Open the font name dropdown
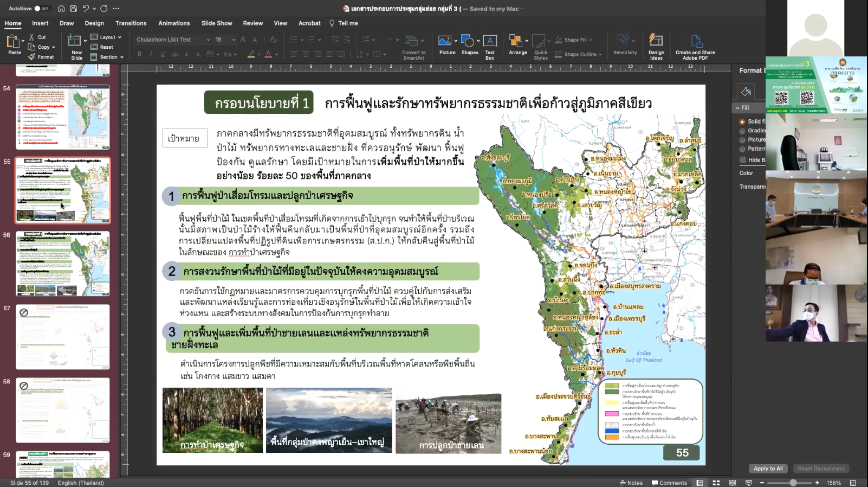Viewport: 868px width, 487px height. 208,40
